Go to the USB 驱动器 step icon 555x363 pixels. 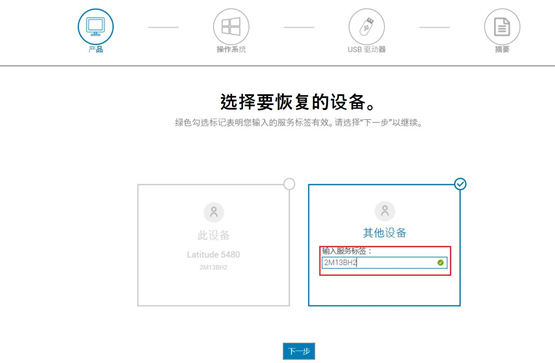coord(367,27)
